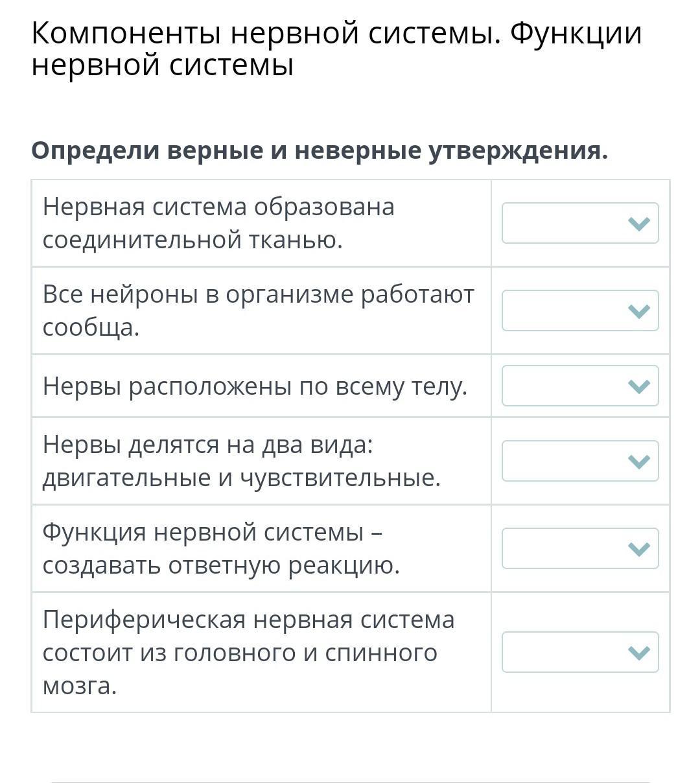The height and width of the screenshot is (783, 700).
Task: Open dropdown for 'Нервная система образована соединительной тканью'
Action: pos(580,223)
